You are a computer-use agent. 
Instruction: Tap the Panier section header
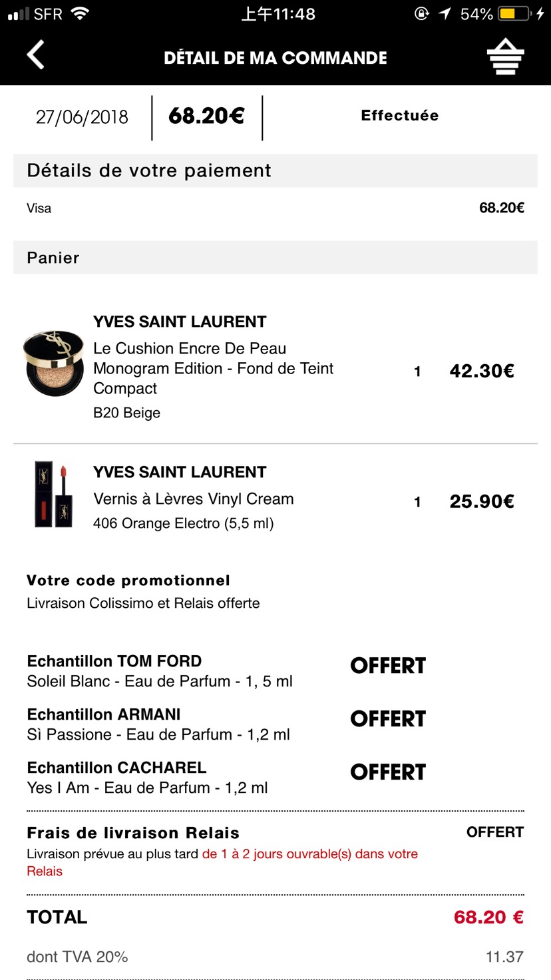coord(275,258)
